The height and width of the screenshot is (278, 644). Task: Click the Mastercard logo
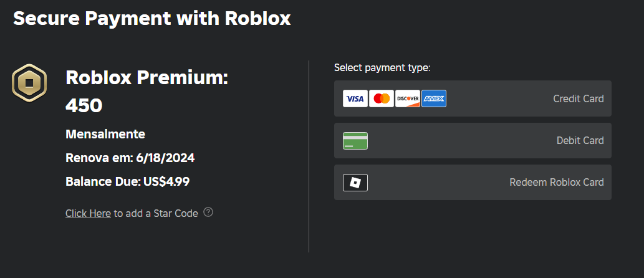(382, 98)
